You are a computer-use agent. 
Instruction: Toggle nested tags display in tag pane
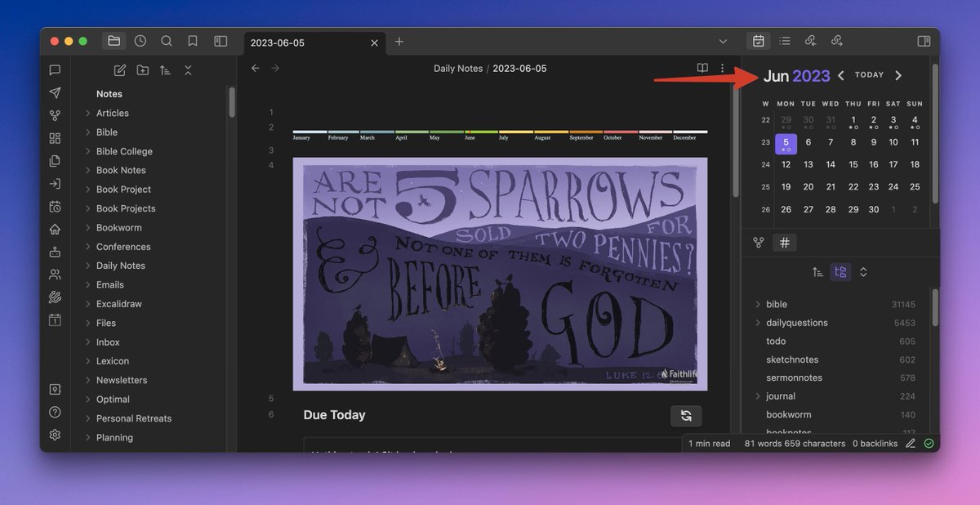point(840,272)
